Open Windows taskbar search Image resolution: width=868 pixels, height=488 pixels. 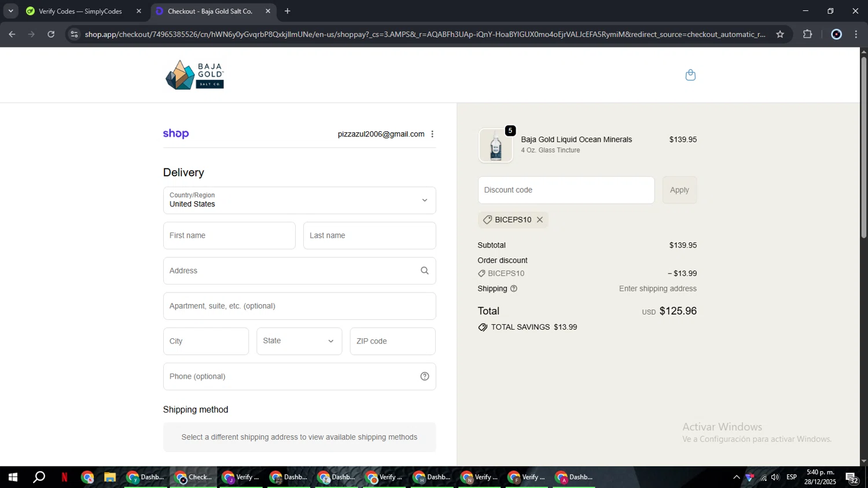pos(39,477)
